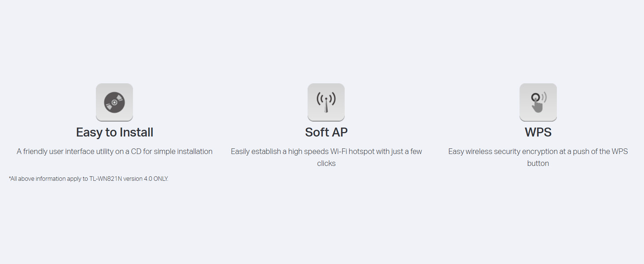
Task: Select the "Easy to Install" heading
Action: click(114, 132)
